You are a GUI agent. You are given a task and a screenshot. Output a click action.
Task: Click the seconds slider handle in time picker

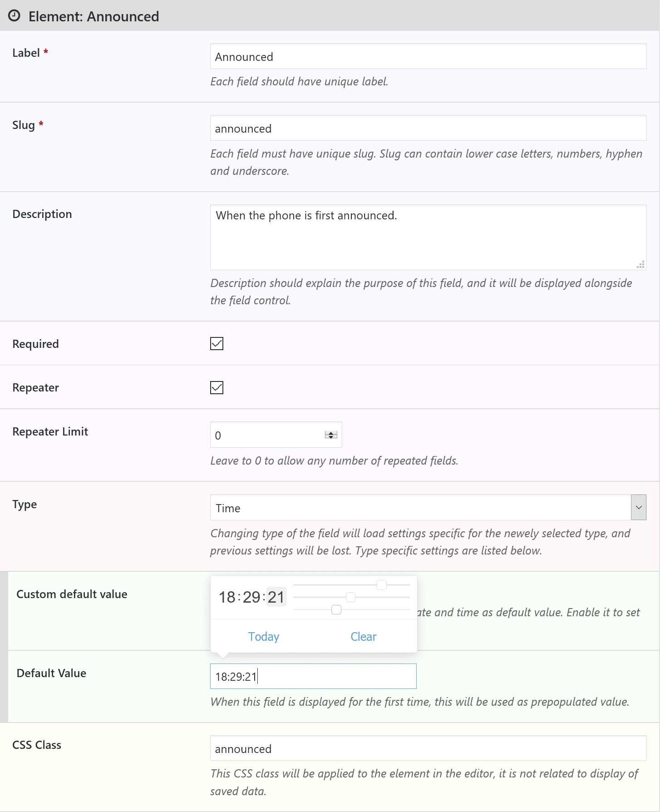336,610
